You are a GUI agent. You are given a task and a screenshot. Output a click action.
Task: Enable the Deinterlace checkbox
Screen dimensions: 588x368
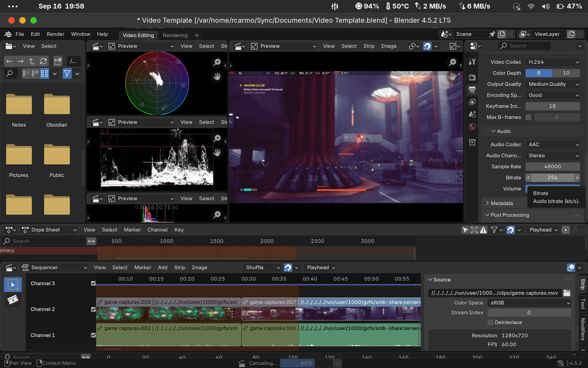tap(491, 322)
